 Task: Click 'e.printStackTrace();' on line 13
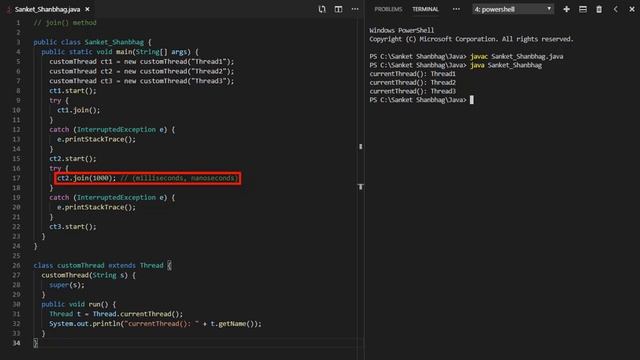[x=96, y=139]
